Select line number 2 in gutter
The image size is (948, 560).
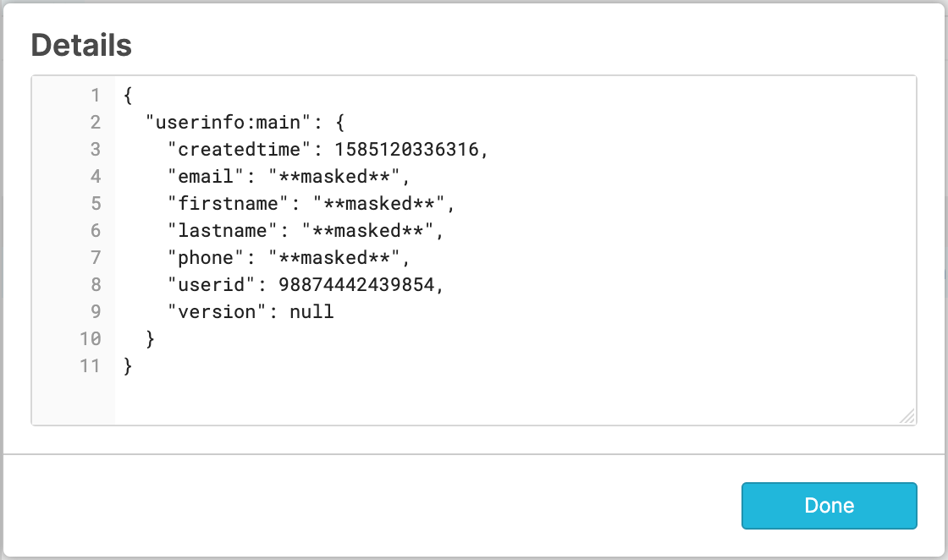[x=95, y=123]
